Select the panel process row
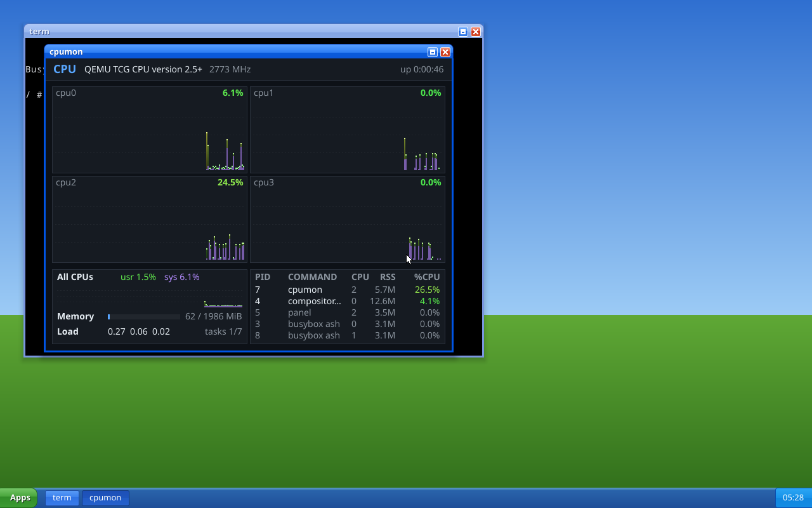This screenshot has width=812, height=508. [x=348, y=312]
